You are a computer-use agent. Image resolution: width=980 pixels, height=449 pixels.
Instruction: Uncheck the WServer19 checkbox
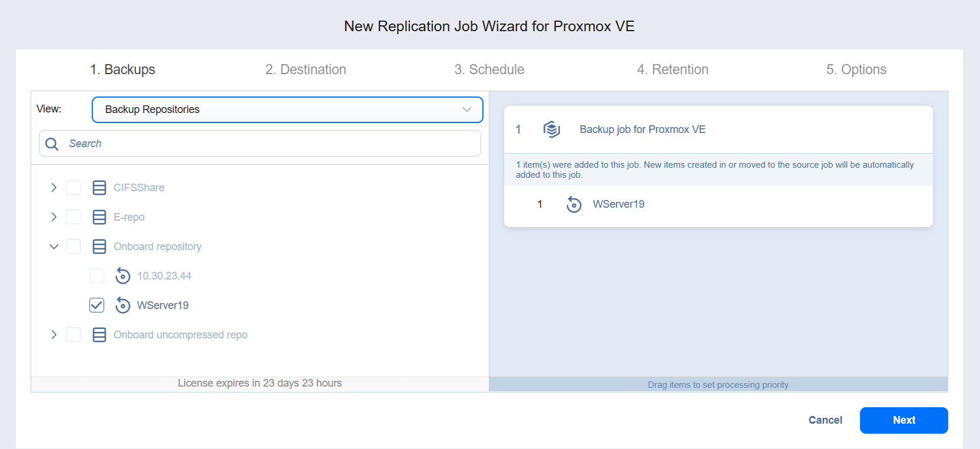(97, 305)
